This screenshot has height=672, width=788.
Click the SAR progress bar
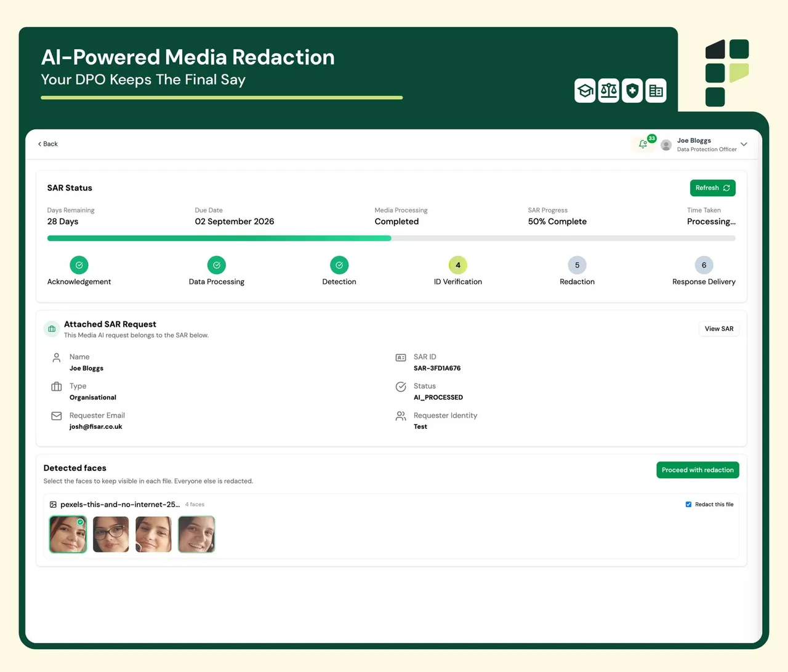392,238
